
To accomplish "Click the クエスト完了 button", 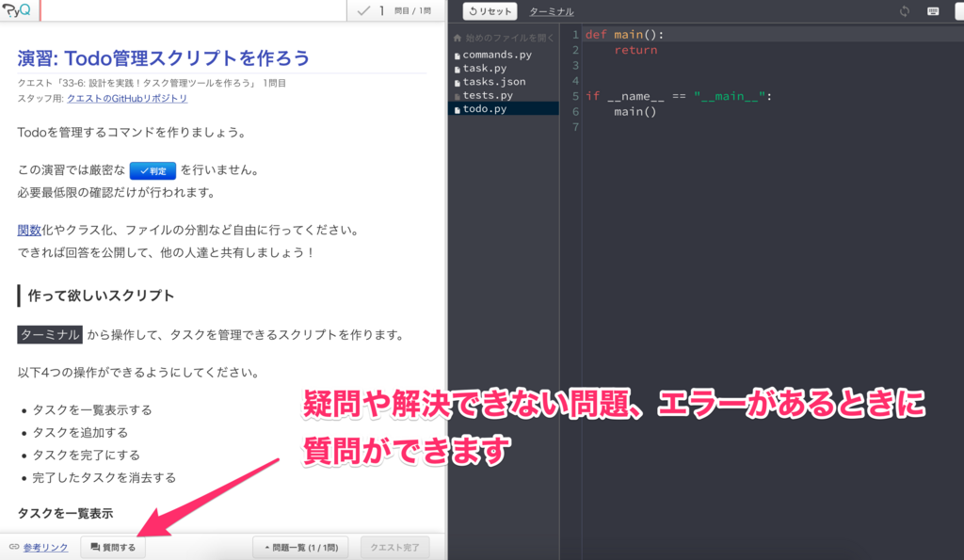I will 394,547.
